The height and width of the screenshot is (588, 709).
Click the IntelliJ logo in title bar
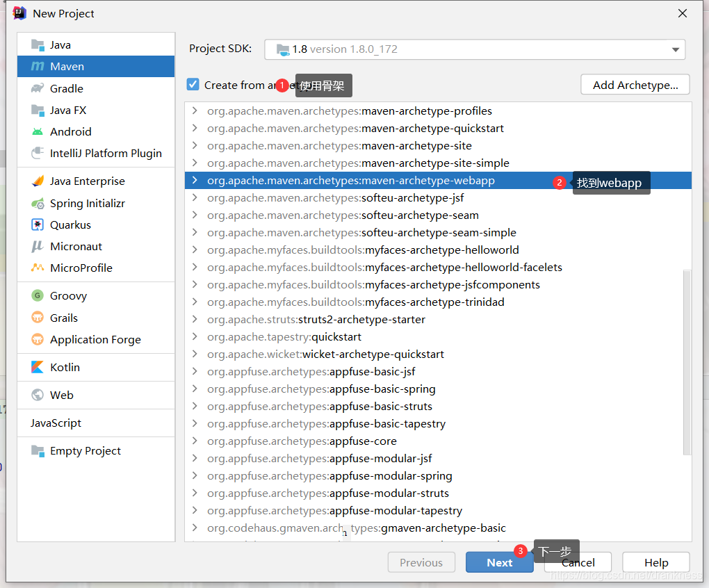(19, 13)
